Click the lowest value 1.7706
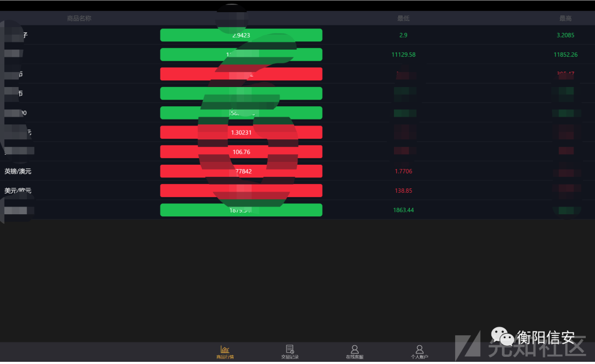595x364 pixels. click(x=403, y=171)
